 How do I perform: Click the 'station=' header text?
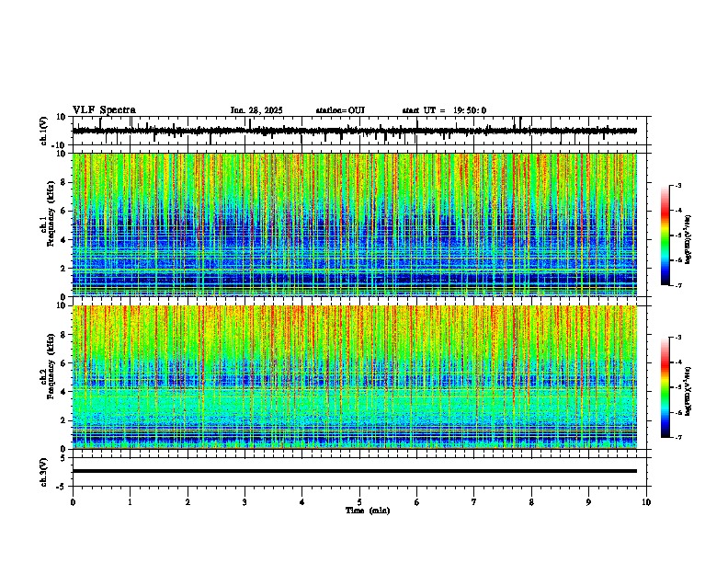(x=332, y=110)
